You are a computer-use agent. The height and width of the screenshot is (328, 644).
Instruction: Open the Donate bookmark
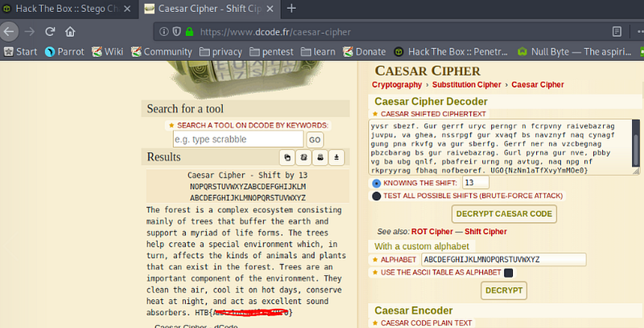[x=365, y=51]
